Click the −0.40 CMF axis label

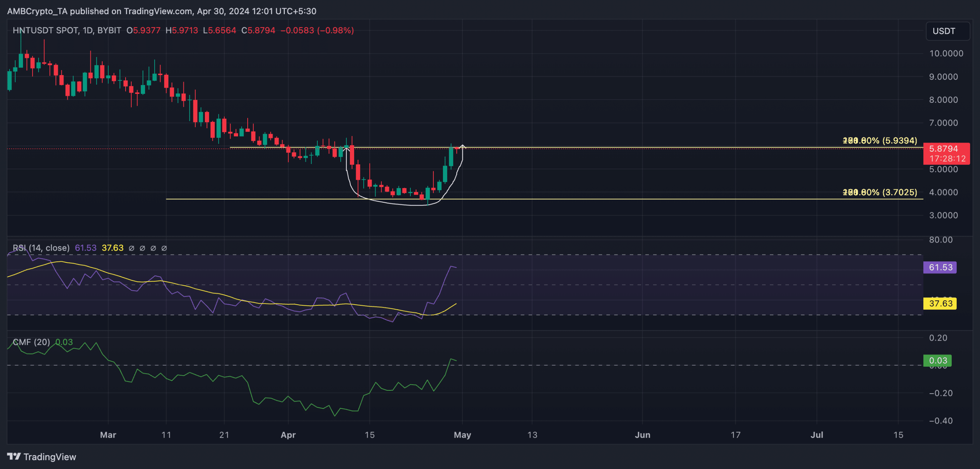941,421
